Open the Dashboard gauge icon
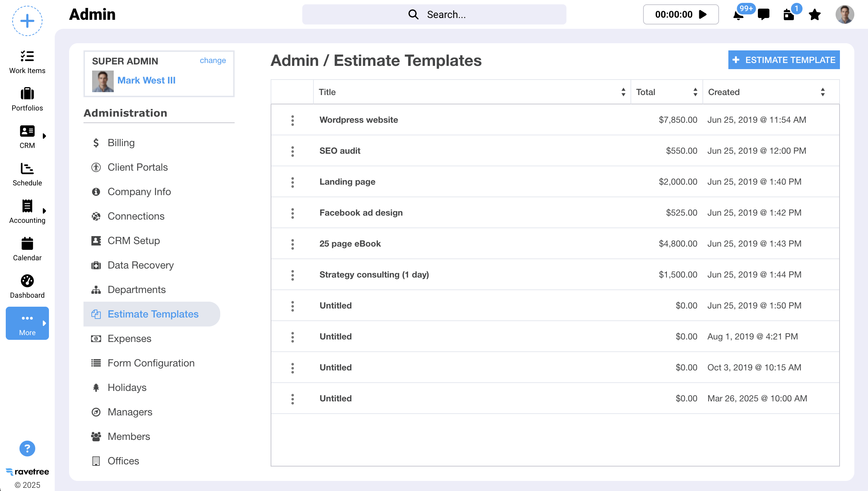The width and height of the screenshot is (868, 491). (27, 281)
